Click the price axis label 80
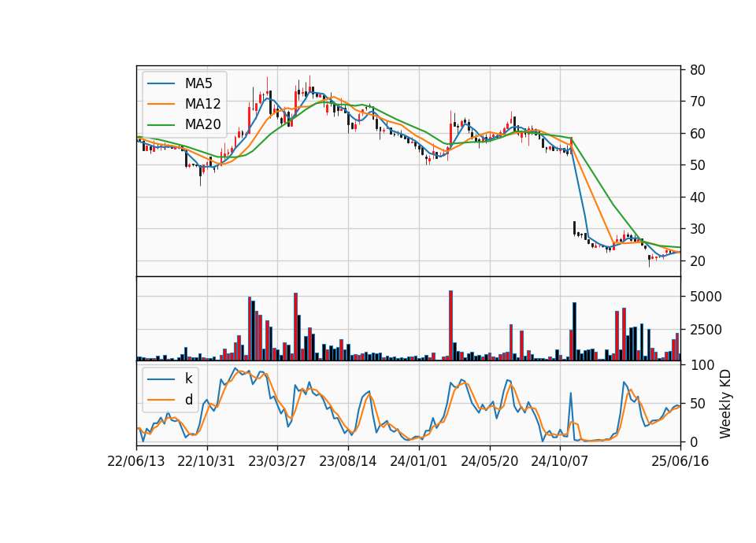 [x=698, y=70]
